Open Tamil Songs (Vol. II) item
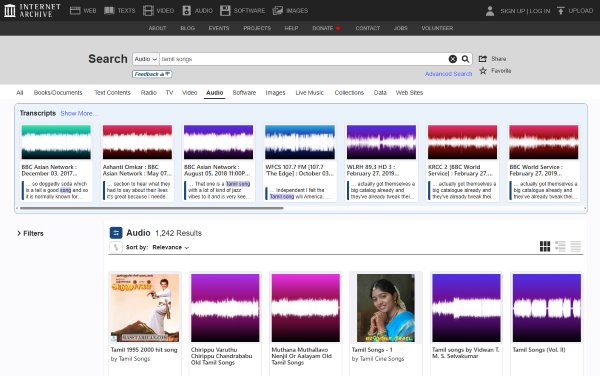This screenshot has width=600, height=376. click(547, 324)
